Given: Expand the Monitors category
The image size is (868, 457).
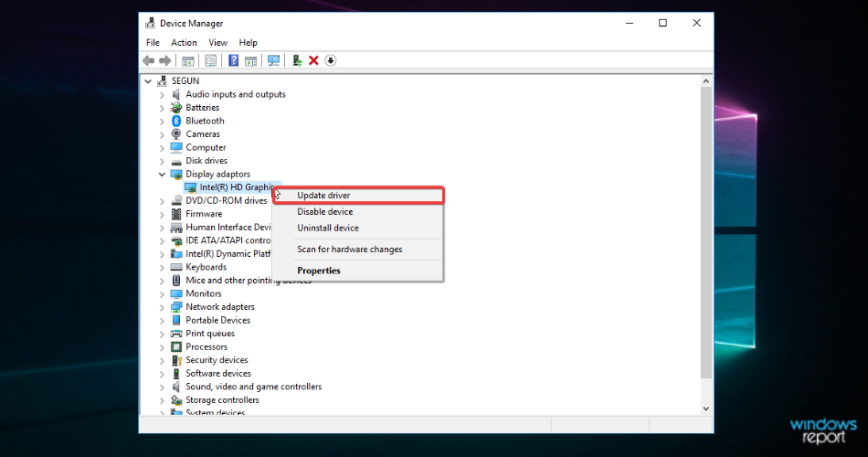Looking at the screenshot, I should coord(162,294).
